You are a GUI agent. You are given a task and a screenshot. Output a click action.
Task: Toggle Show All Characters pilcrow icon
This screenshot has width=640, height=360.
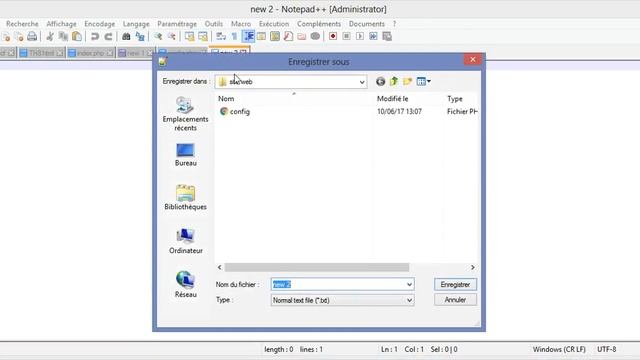234,37
